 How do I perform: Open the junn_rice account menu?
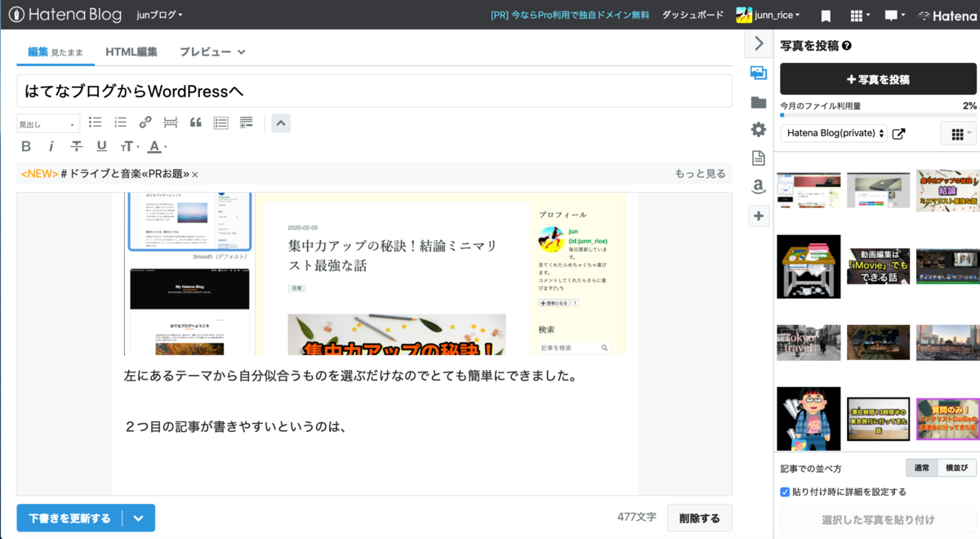pos(768,15)
